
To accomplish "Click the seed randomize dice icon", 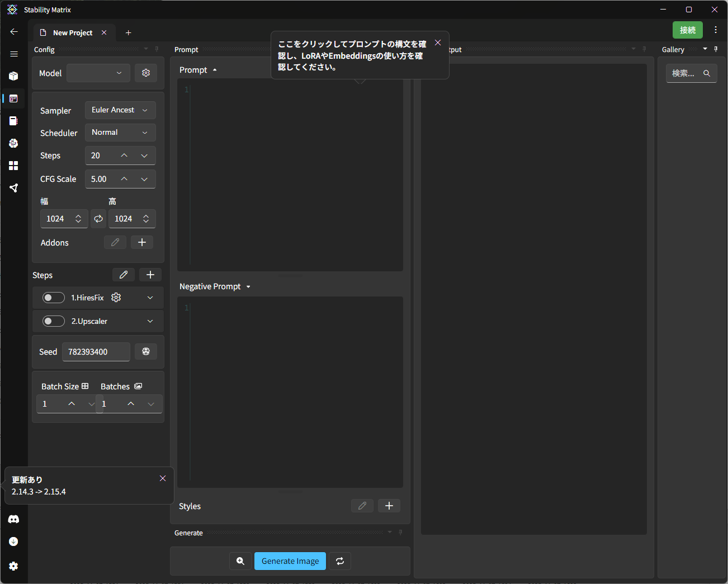I will point(146,351).
